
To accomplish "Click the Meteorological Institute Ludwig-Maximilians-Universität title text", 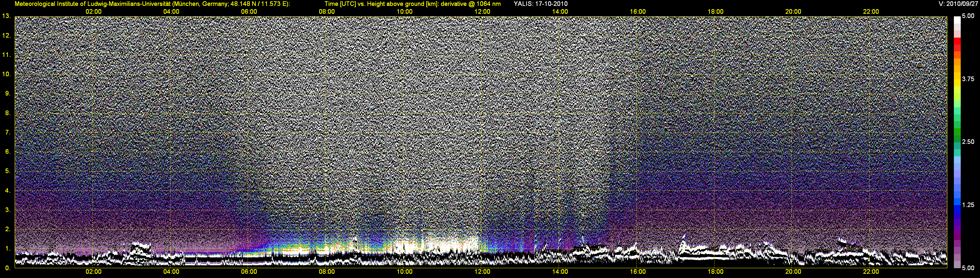I will point(152,4).
